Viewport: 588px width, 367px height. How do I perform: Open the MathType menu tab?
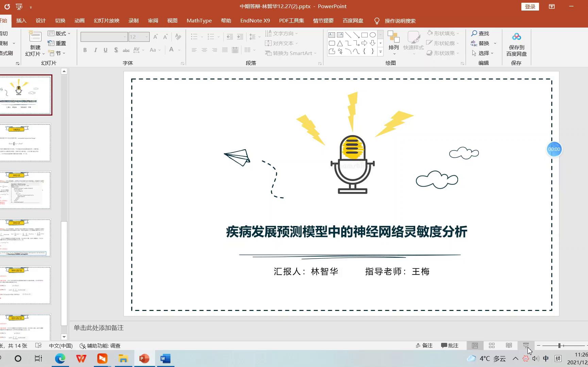(199, 20)
